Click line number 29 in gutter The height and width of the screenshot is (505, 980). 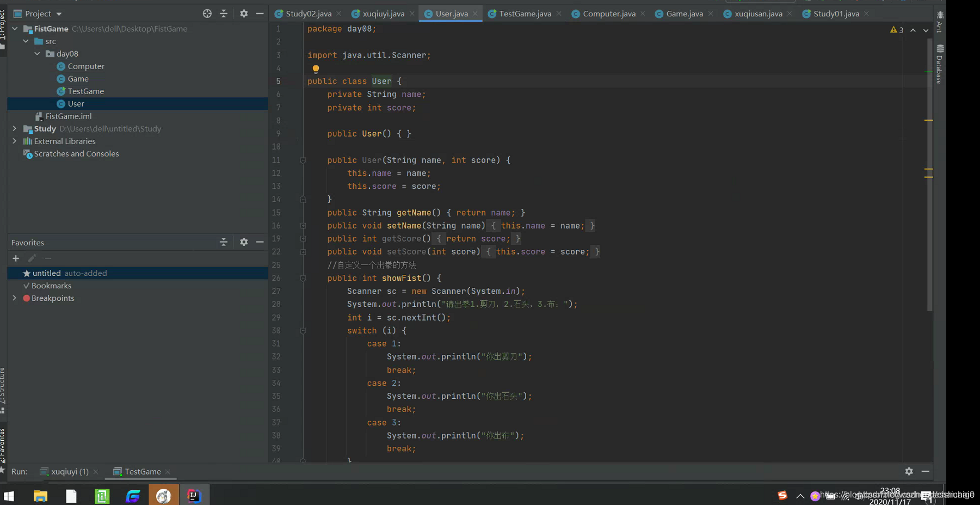pyautogui.click(x=276, y=317)
